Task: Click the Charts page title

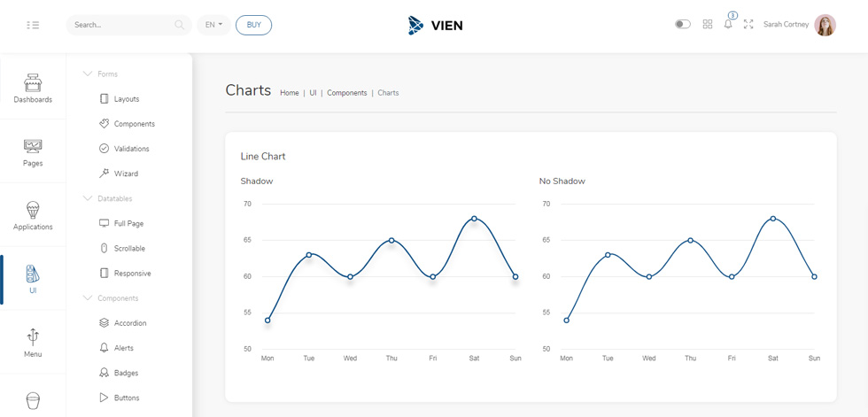Action: click(248, 90)
